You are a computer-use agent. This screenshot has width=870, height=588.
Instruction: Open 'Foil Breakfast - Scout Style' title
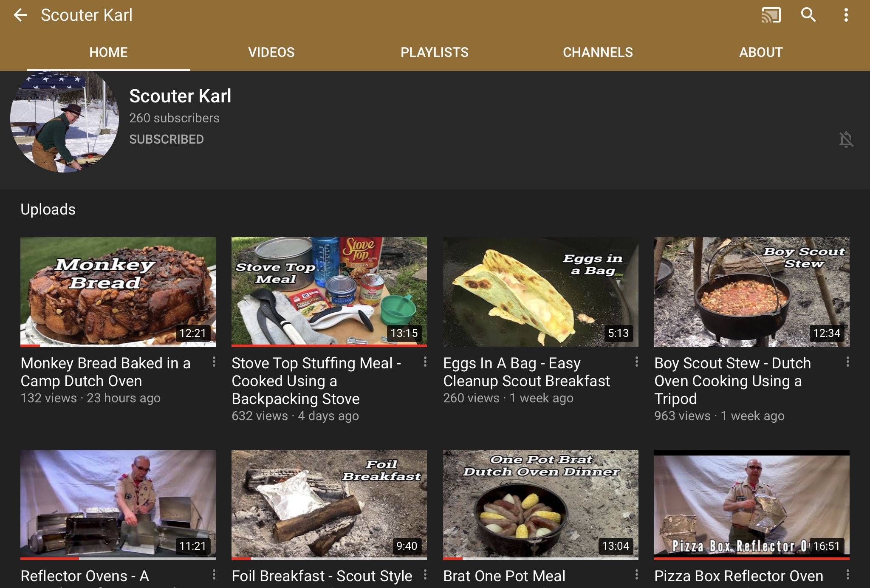pyautogui.click(x=322, y=576)
